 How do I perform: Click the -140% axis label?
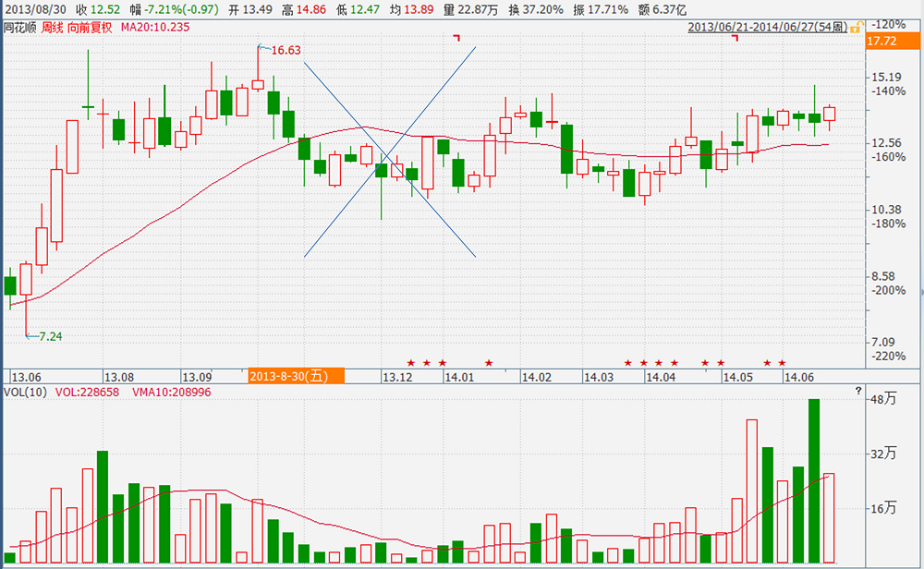[889, 91]
